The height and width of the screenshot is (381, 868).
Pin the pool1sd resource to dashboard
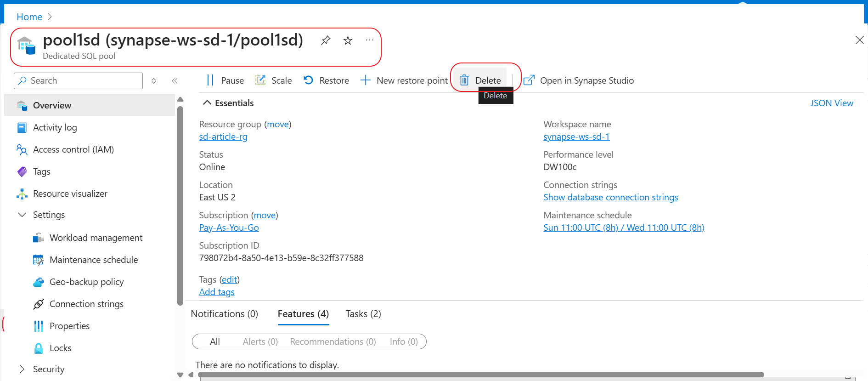326,40
